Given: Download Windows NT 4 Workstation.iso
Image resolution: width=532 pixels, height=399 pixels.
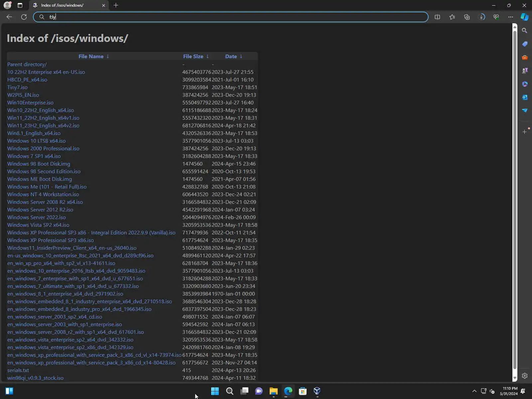Looking at the screenshot, I should (43, 195).
